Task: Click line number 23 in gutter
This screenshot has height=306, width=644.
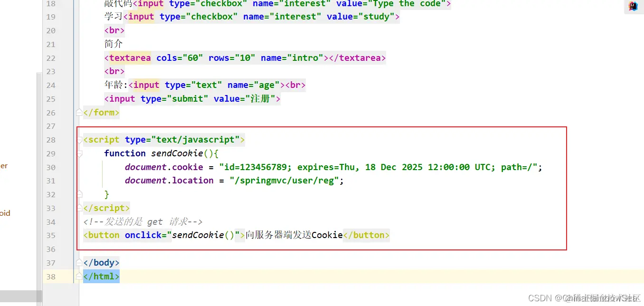Action: coord(50,72)
